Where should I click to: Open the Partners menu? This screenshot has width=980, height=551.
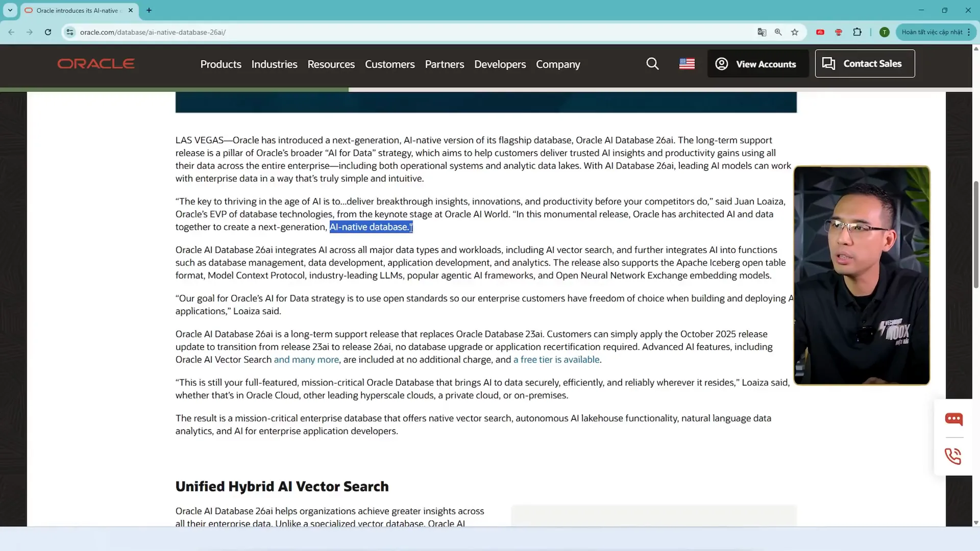pos(445,64)
